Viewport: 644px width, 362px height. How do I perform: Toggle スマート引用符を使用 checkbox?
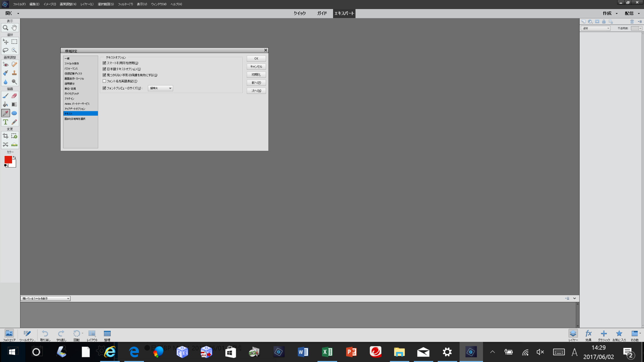(x=104, y=63)
